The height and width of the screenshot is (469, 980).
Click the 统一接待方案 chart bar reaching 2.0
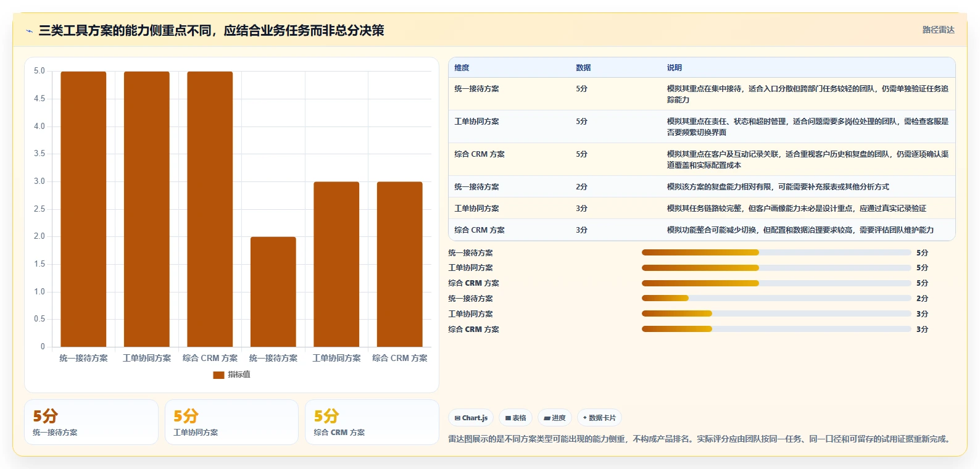pyautogui.click(x=273, y=292)
